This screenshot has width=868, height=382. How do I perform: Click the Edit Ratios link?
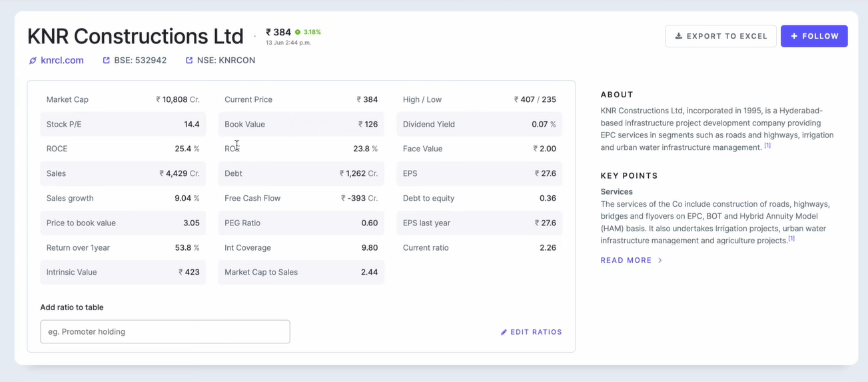(x=531, y=332)
